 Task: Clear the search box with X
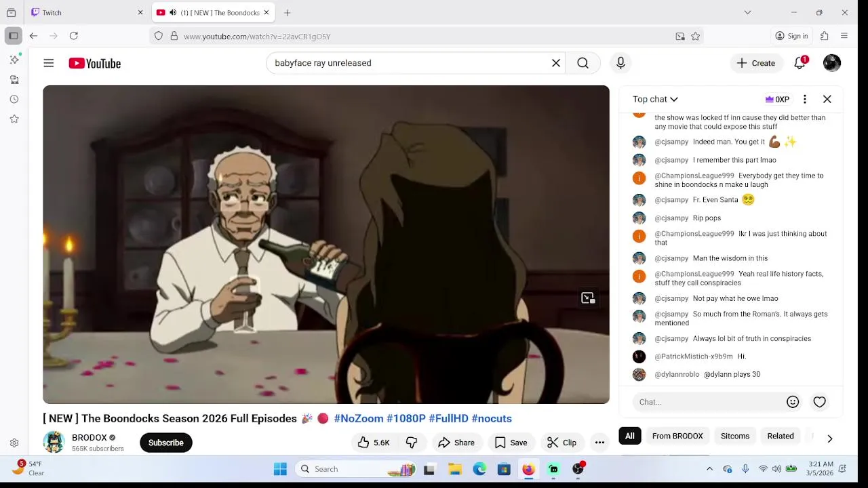[556, 63]
